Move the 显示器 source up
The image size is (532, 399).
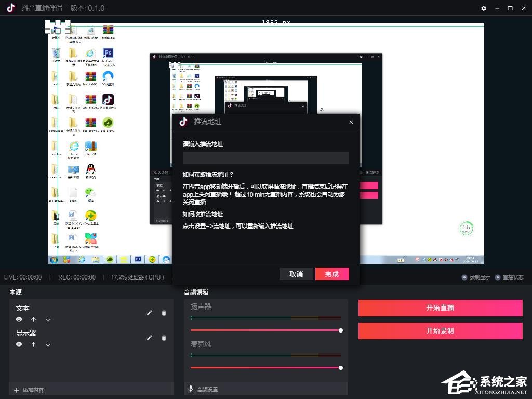tap(33, 344)
